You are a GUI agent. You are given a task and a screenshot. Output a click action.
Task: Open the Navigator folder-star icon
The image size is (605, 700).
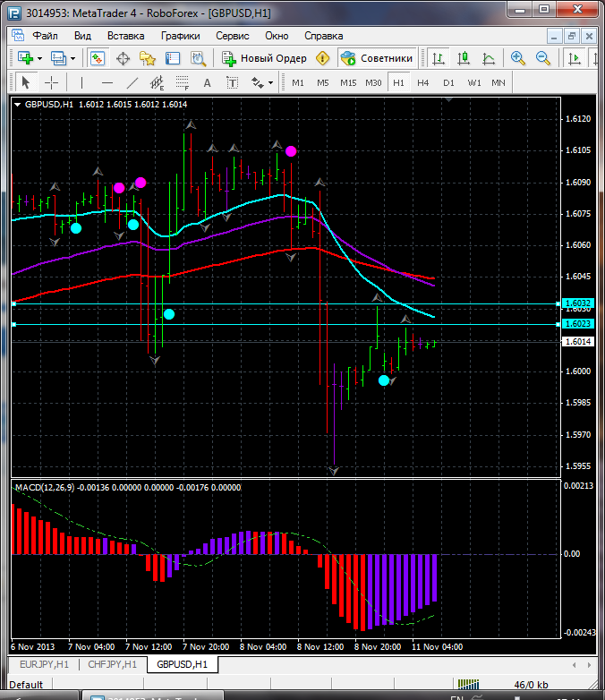point(148,58)
